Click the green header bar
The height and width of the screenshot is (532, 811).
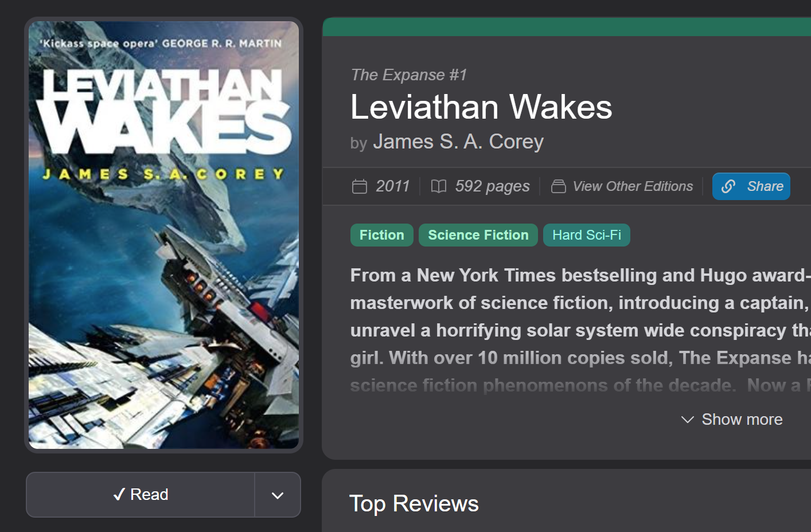(567, 27)
